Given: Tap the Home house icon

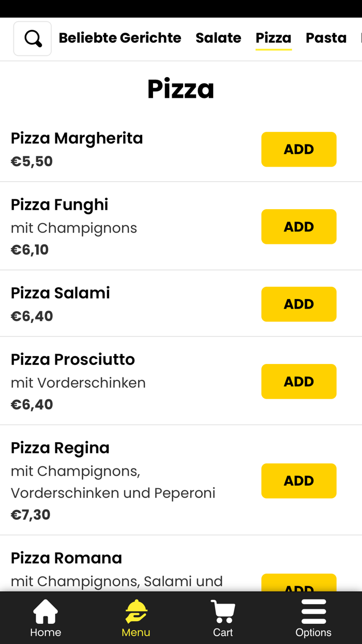Looking at the screenshot, I should point(46,618).
